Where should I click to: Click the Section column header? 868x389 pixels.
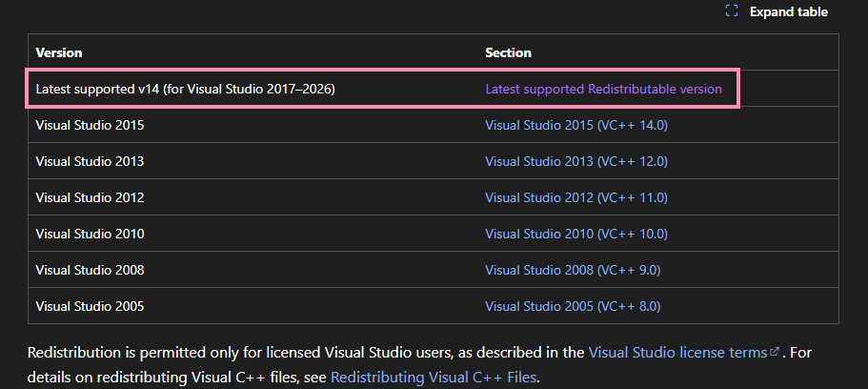tap(658, 52)
